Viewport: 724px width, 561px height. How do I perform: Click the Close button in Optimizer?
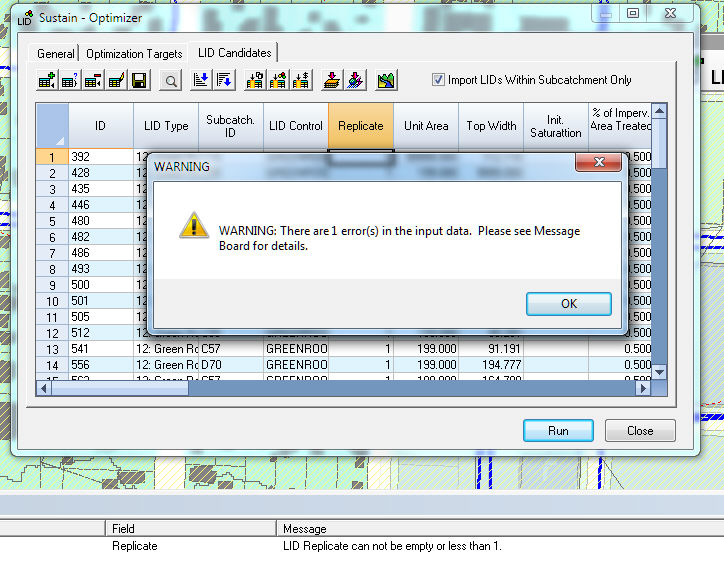point(640,431)
